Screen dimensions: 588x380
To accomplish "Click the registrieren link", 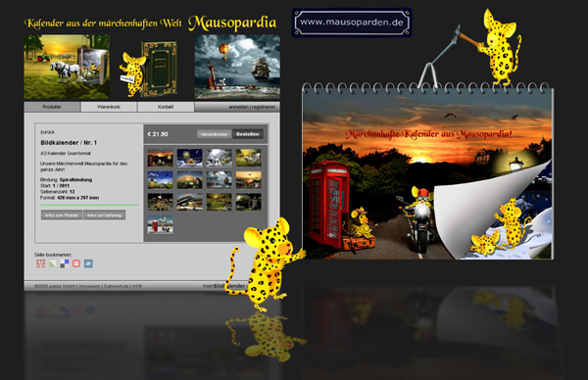I will click(264, 107).
